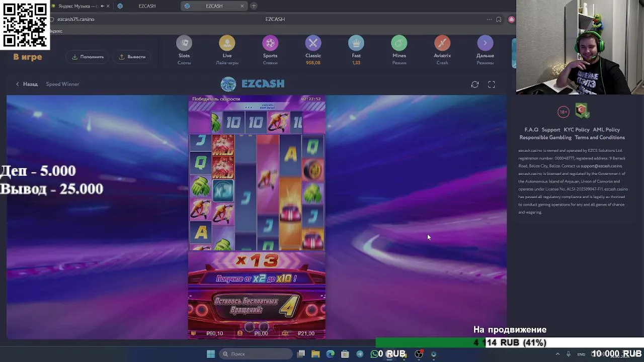Show more modes with the Дальше arrow
Viewport: 644px width, 362px height.
pos(485,43)
